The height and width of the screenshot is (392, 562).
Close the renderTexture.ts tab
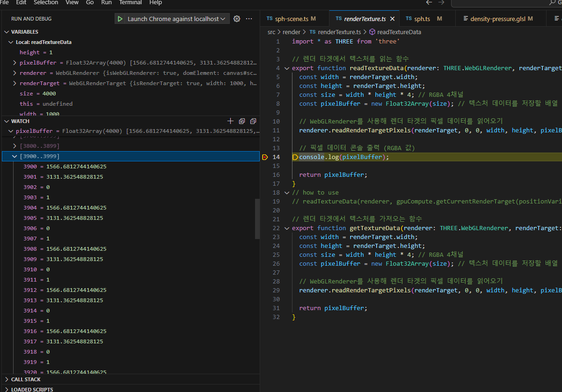coord(393,19)
